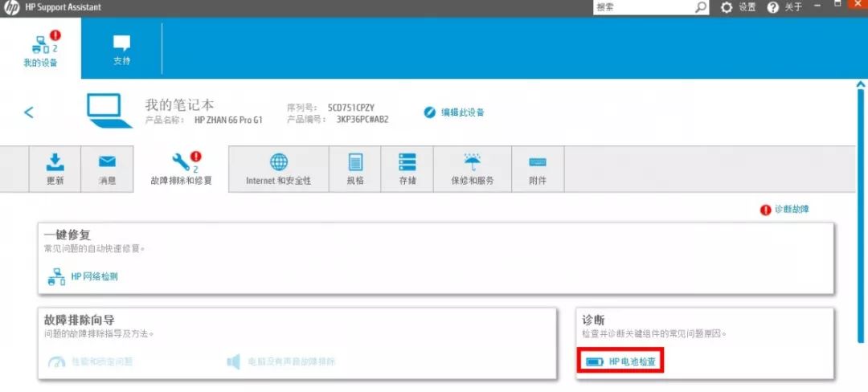Open My Devices tab
Image resolution: width=868 pixels, height=392 pixels.
coord(40,48)
